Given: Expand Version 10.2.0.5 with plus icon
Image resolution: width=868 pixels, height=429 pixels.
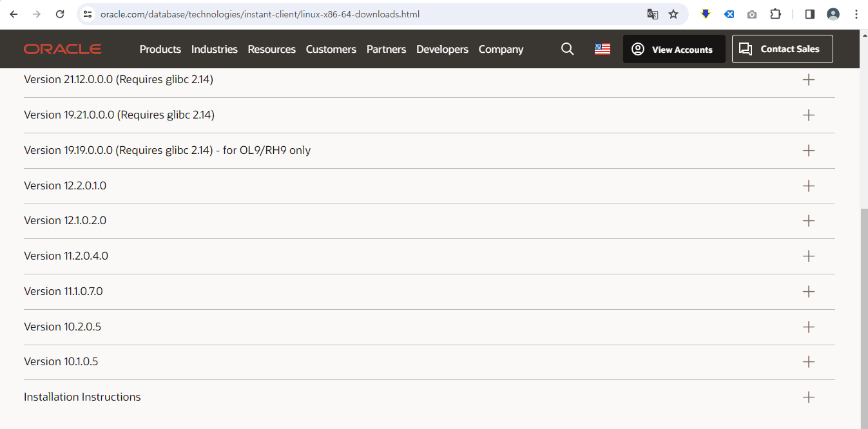Looking at the screenshot, I should pos(809,327).
